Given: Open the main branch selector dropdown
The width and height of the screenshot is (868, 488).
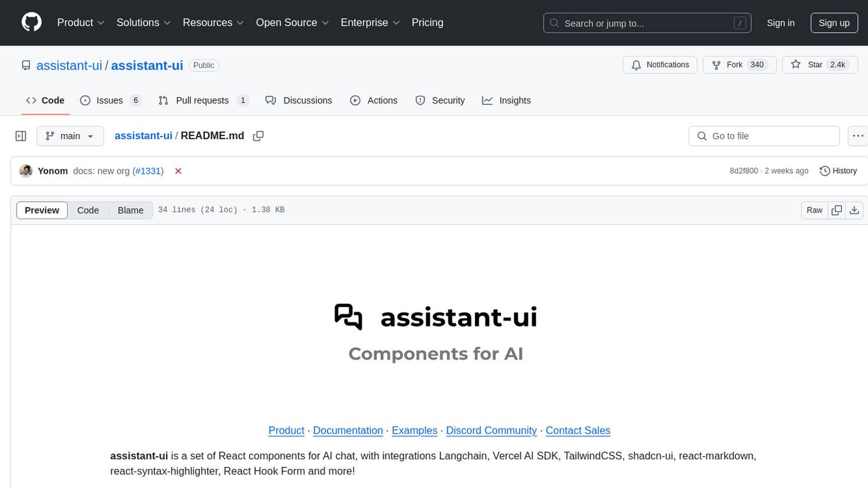Looking at the screenshot, I should click(70, 136).
